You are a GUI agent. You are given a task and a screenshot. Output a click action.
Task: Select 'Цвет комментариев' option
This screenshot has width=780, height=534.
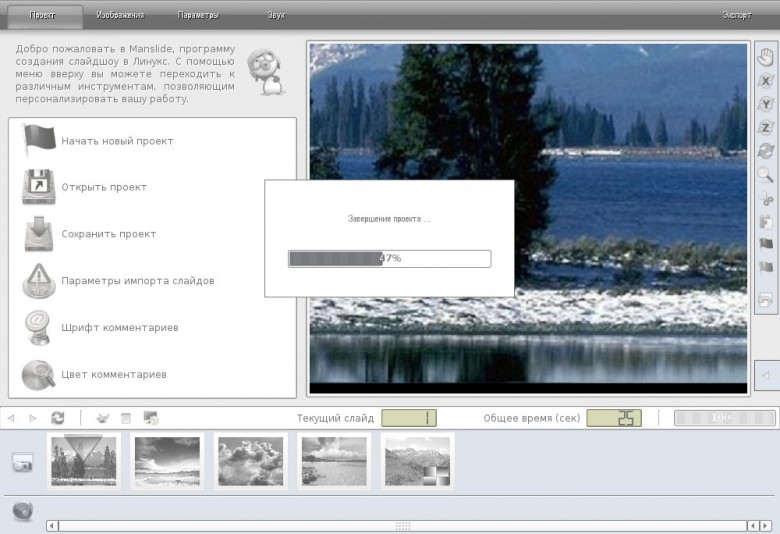(x=114, y=374)
